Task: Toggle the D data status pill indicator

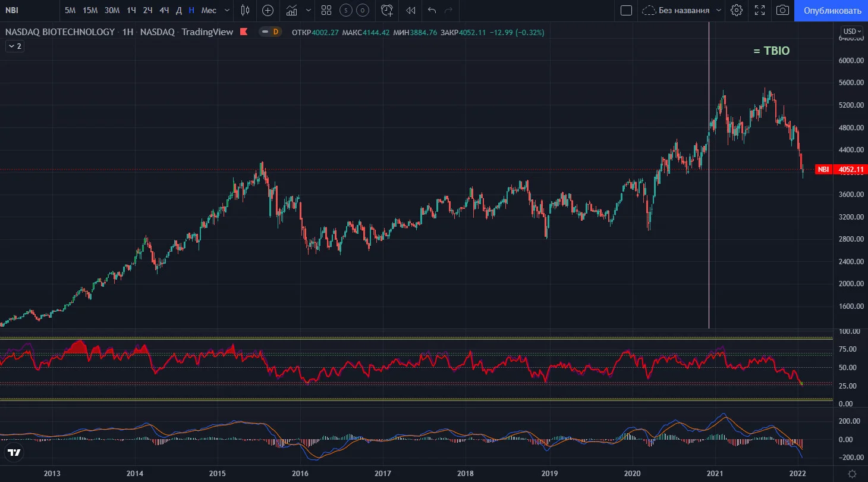Action: coord(270,32)
